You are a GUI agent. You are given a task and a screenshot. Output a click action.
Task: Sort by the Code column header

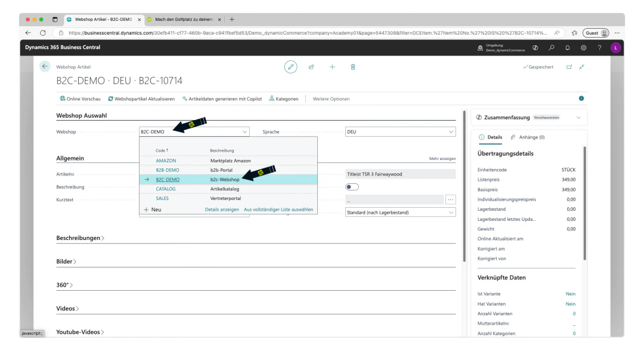[x=162, y=150]
